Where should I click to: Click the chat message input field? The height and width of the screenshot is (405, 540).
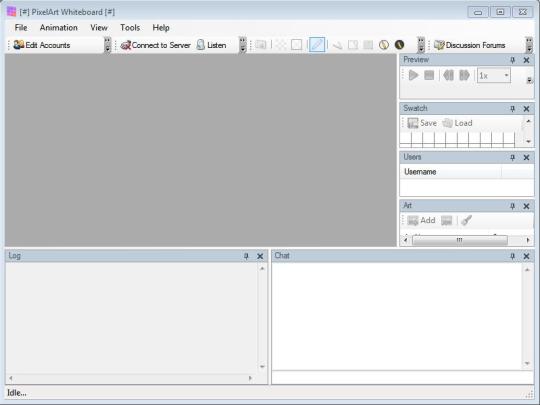(403, 377)
